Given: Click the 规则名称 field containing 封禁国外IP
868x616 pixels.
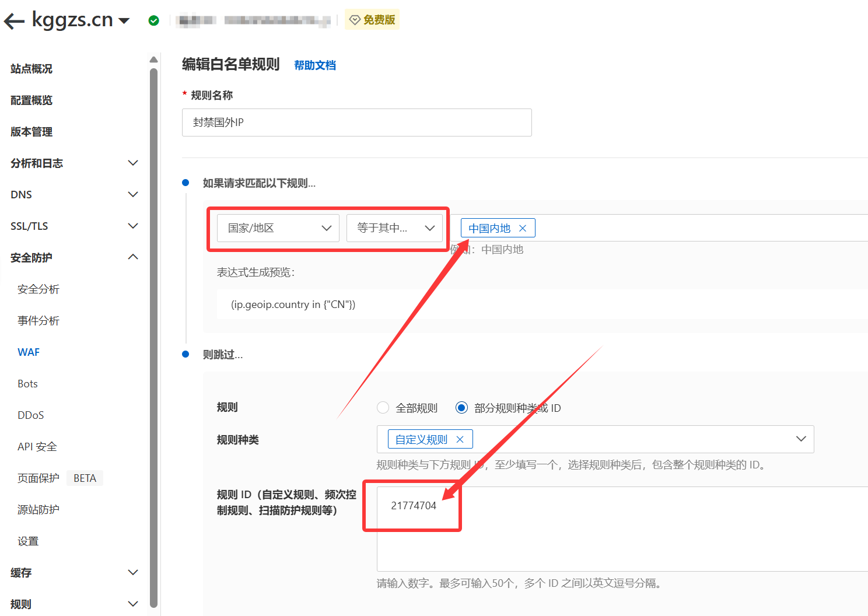Looking at the screenshot, I should point(356,123).
